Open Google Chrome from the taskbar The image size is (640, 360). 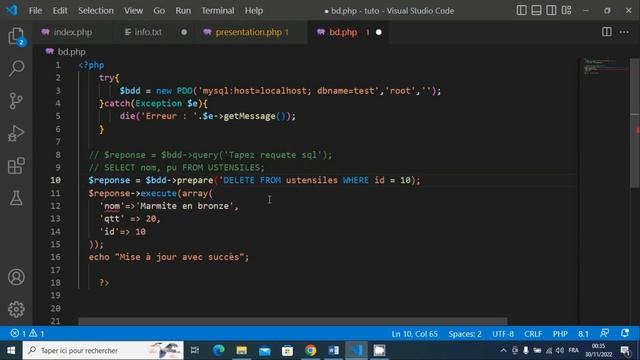point(310,350)
